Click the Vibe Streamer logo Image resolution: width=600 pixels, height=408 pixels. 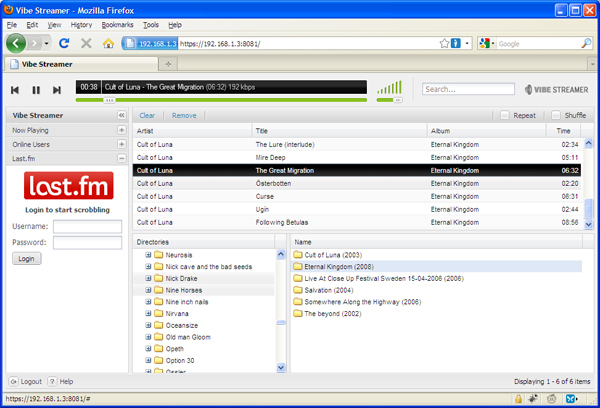[556, 90]
